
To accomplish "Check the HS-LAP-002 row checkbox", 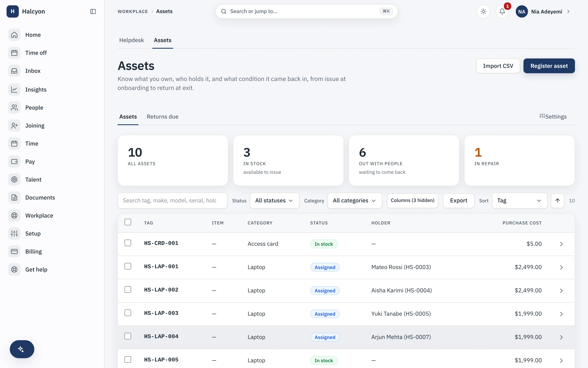I will [128, 290].
